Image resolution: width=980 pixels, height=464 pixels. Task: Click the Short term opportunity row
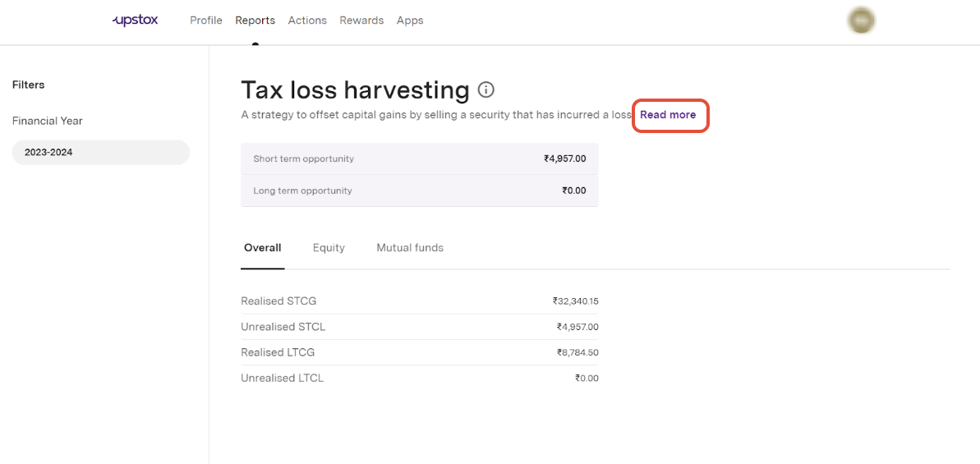pos(419,158)
